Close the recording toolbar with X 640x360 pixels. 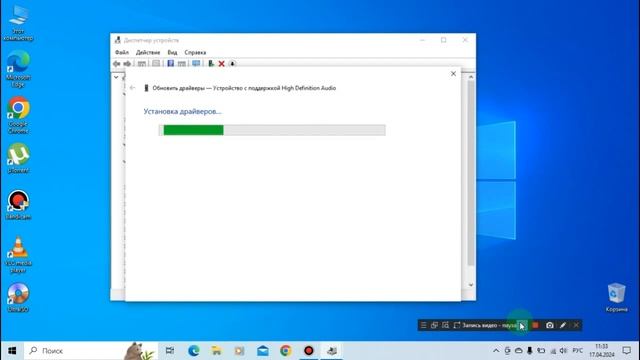[576, 325]
